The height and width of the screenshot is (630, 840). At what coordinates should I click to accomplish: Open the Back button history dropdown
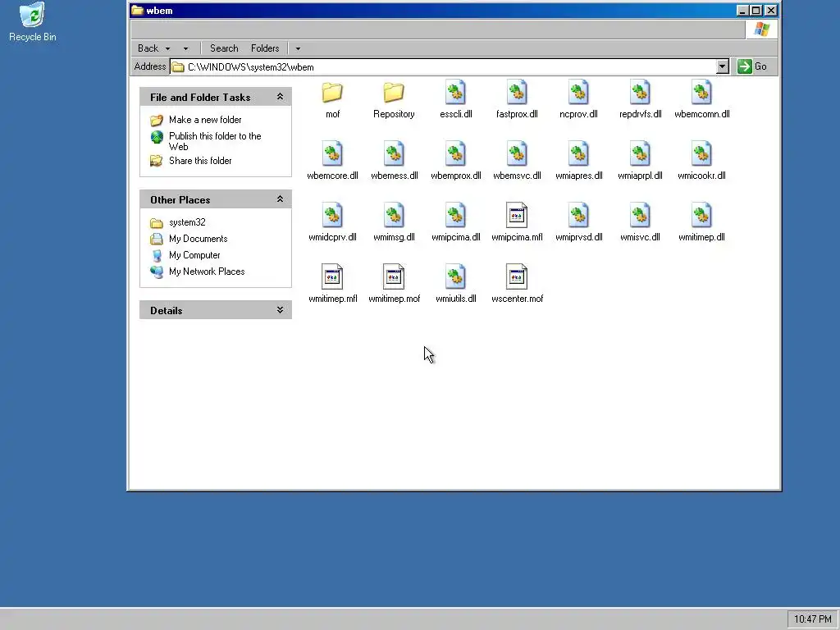pyautogui.click(x=167, y=48)
